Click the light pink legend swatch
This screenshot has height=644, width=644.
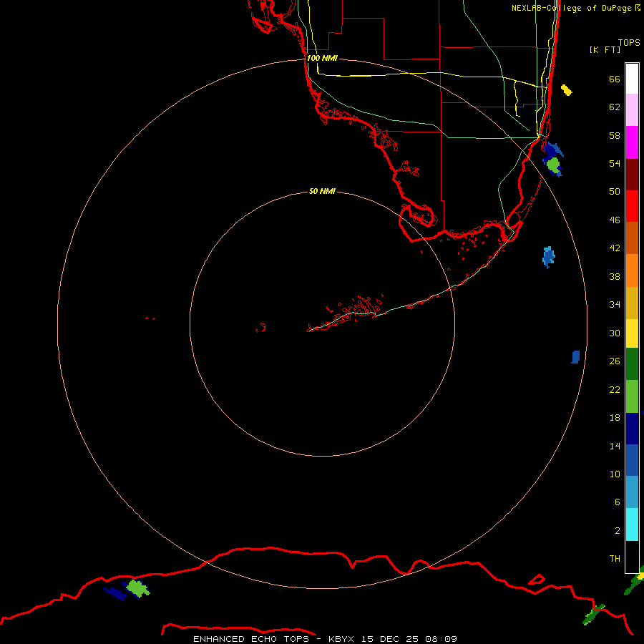(x=632, y=109)
